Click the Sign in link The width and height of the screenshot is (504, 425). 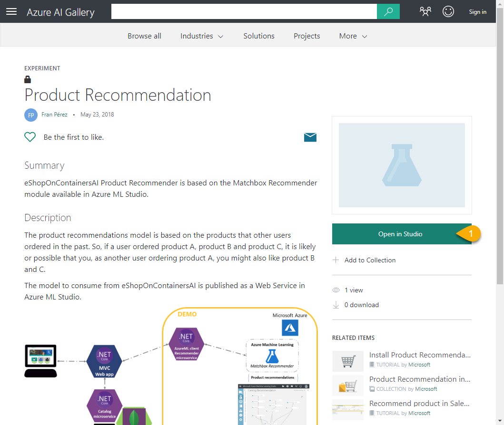[477, 12]
